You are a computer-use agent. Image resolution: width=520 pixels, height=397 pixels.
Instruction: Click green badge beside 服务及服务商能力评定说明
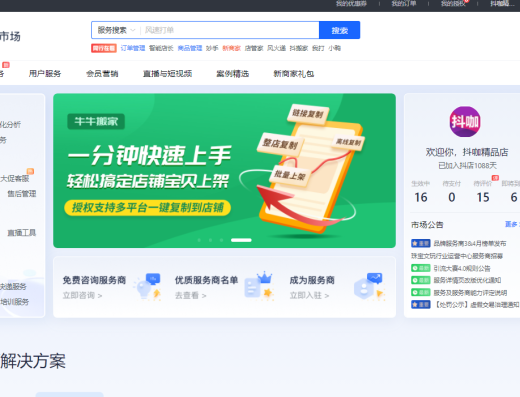click(x=420, y=293)
